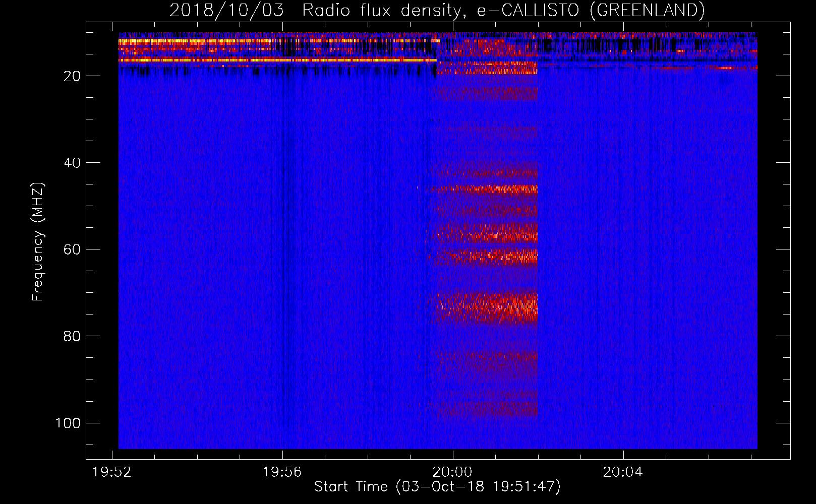Click the 60 frequency tick label
816x504 pixels.
click(72, 249)
